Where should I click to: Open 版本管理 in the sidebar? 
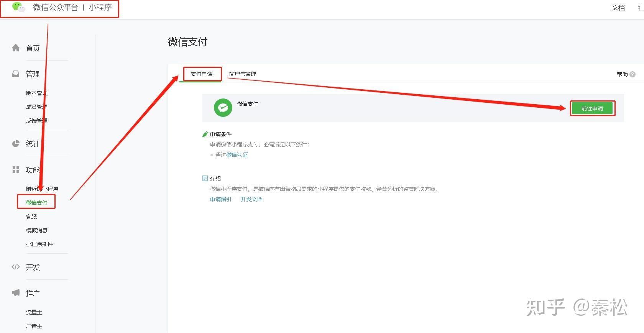(x=37, y=93)
